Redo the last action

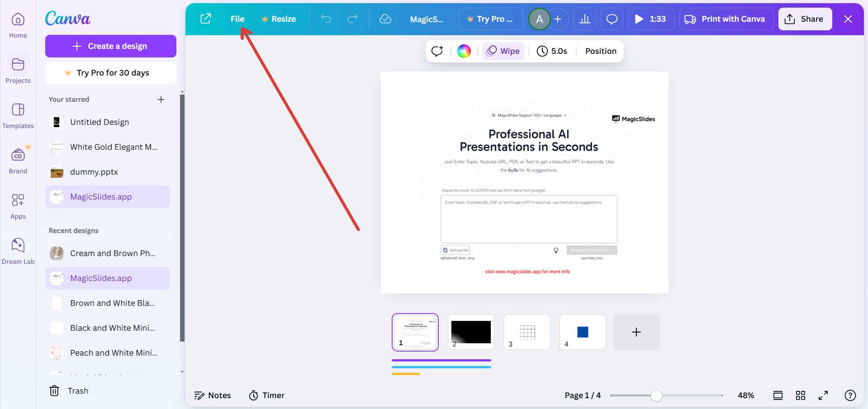coord(352,19)
